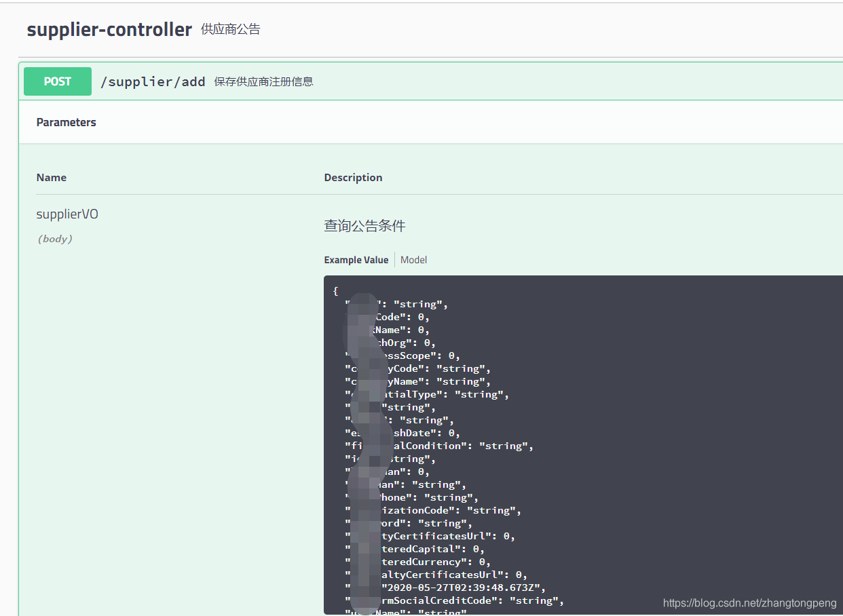Click the 供应商公告 description text

coord(231,29)
